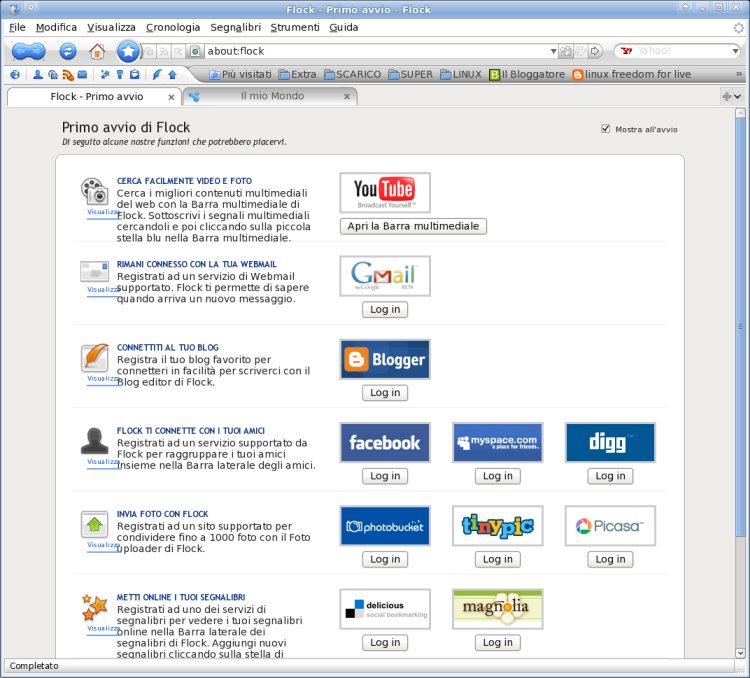Toggle the 'Mostra all'avvio' checkbox

tap(606, 129)
